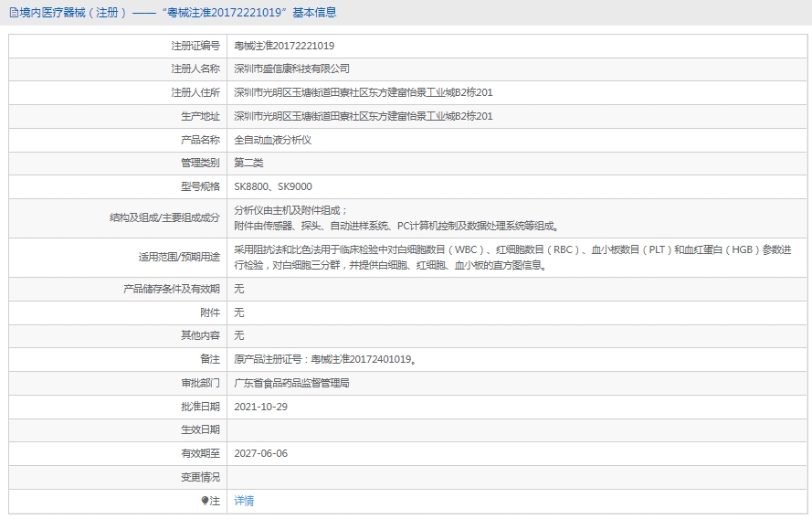The height and width of the screenshot is (519, 812).
Task: Click the 生产地址 label
Action: (x=200, y=117)
